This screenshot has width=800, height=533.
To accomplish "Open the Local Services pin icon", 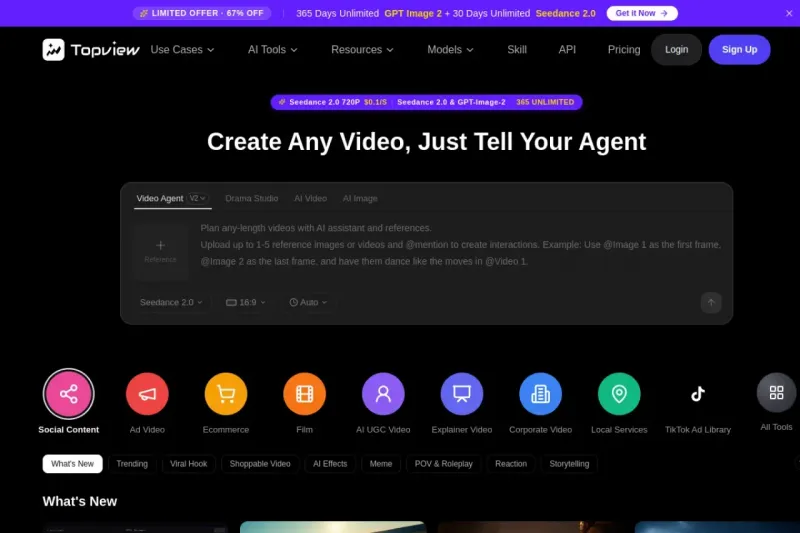I will [619, 394].
